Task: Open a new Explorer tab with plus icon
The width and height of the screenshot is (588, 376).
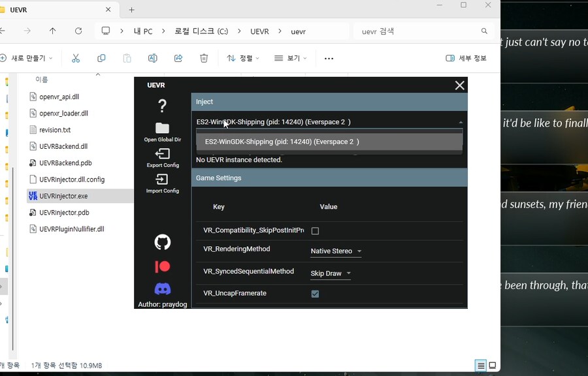Action: click(131, 10)
